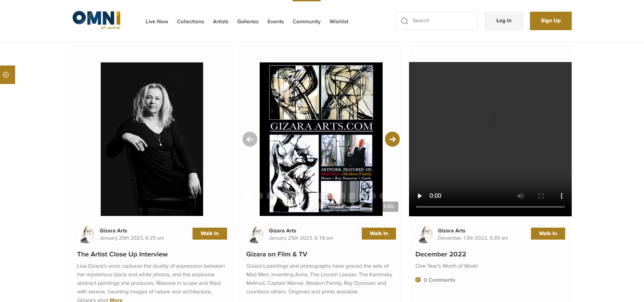644x302 pixels.
Task: Open the Collections nav item
Action: coord(190,22)
